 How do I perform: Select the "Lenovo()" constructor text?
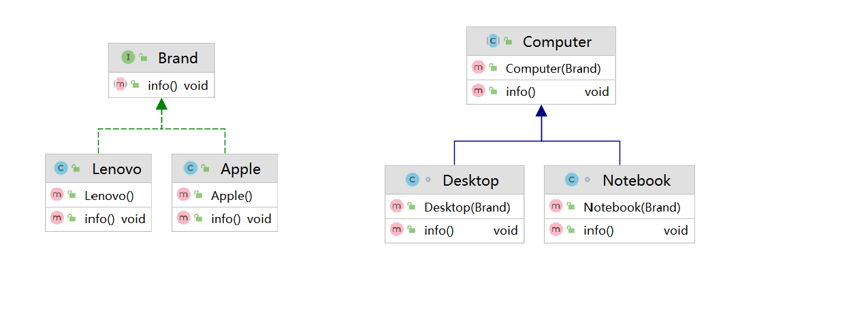coord(109,196)
